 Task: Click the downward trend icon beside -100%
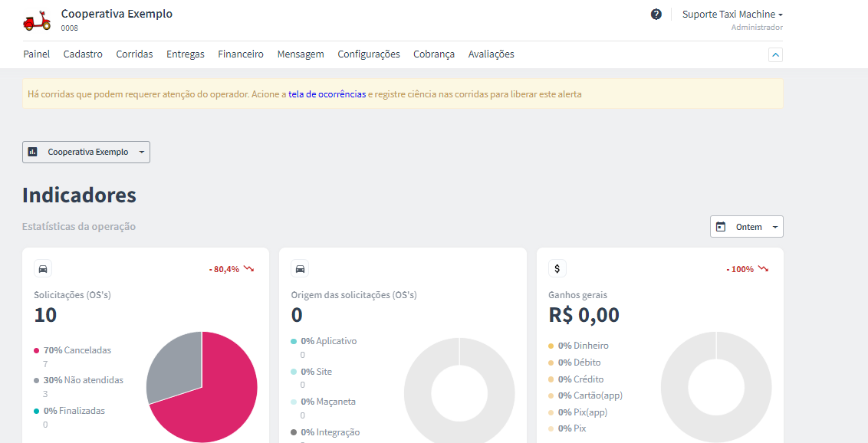click(x=764, y=269)
